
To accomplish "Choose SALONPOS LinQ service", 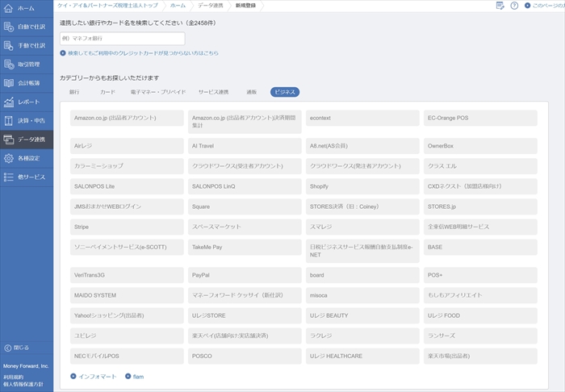I will click(x=245, y=186).
